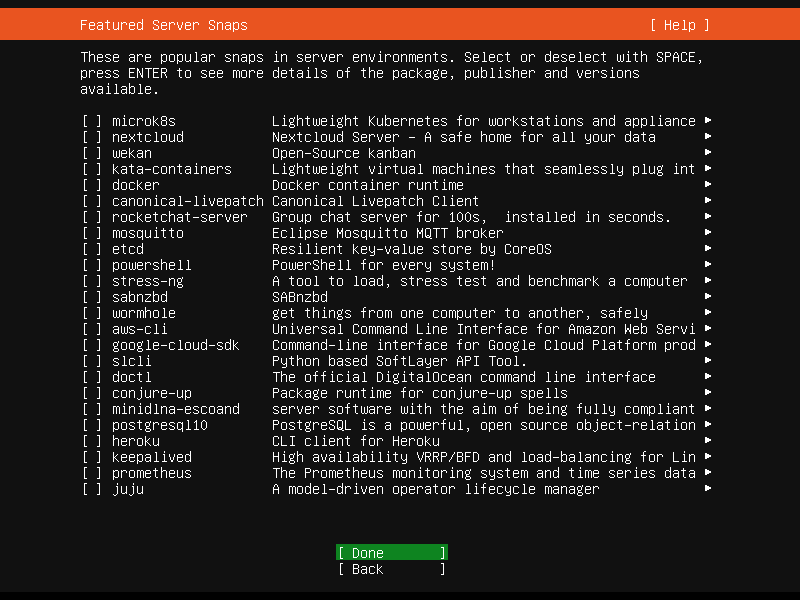Screen dimensions: 800x600
Task: Enable the nextcloud checkbox
Action: (x=92, y=137)
